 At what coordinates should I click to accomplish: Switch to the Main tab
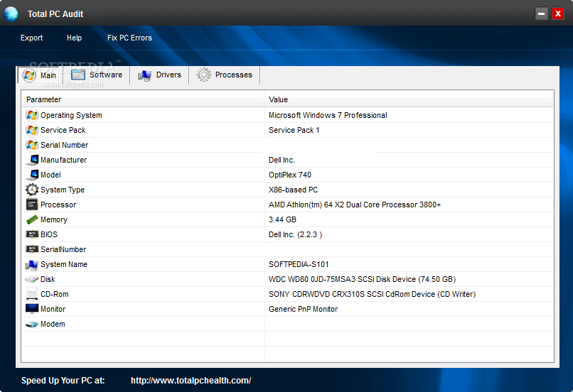pos(40,75)
